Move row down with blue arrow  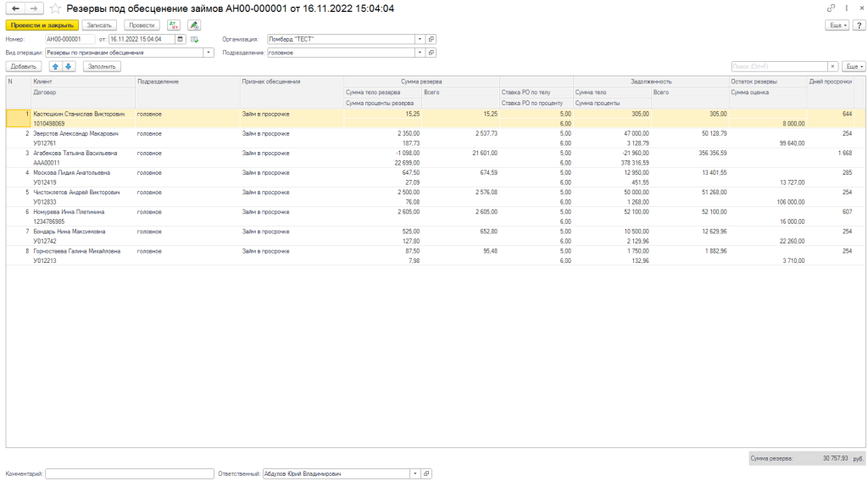tap(69, 66)
